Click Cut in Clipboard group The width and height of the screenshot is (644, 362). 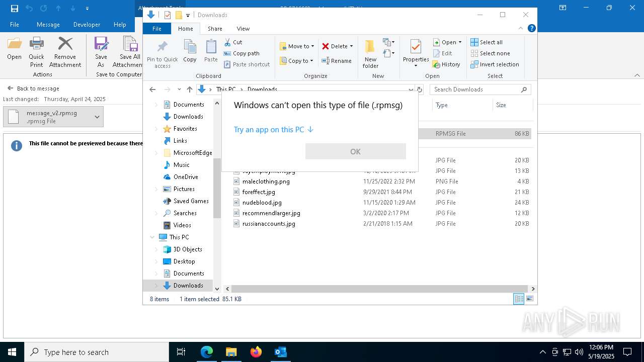pyautogui.click(x=233, y=42)
